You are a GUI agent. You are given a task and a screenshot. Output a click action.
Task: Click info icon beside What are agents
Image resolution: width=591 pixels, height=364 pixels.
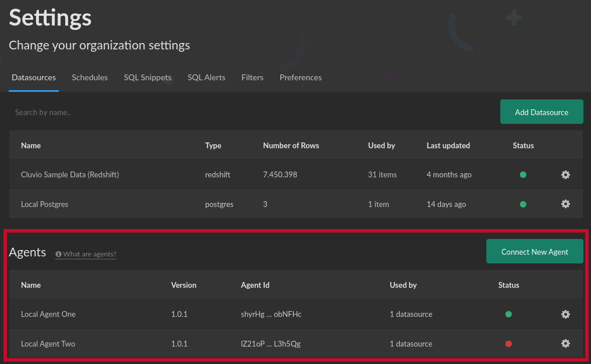click(58, 254)
